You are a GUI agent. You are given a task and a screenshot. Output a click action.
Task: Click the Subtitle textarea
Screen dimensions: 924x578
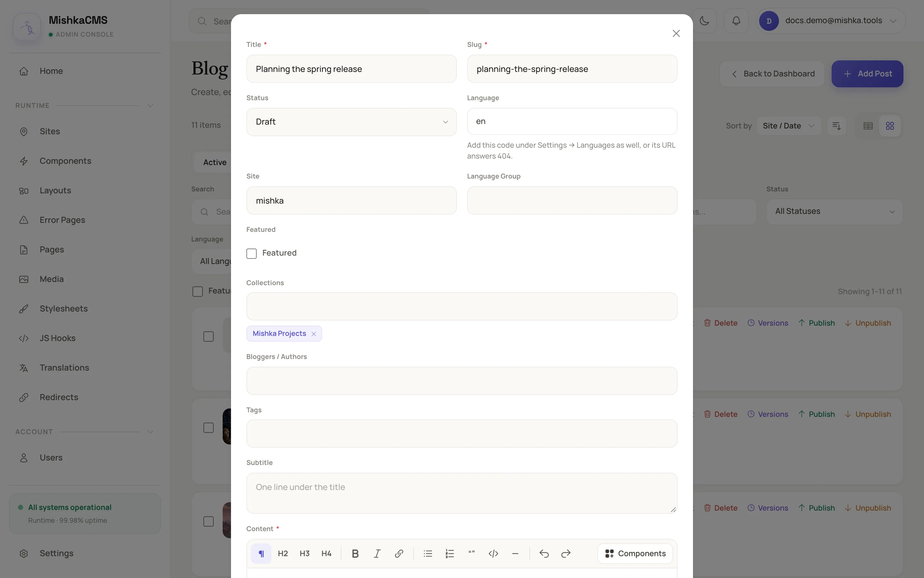coord(462,493)
